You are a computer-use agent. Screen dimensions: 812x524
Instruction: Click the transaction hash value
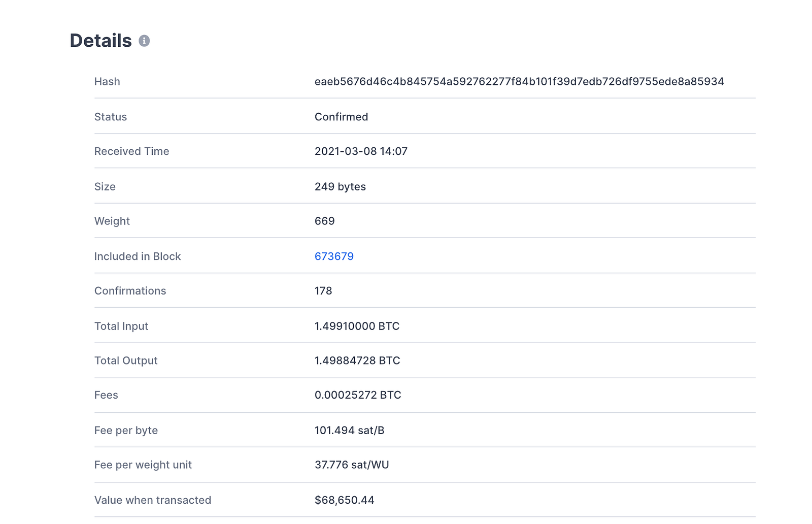click(519, 82)
